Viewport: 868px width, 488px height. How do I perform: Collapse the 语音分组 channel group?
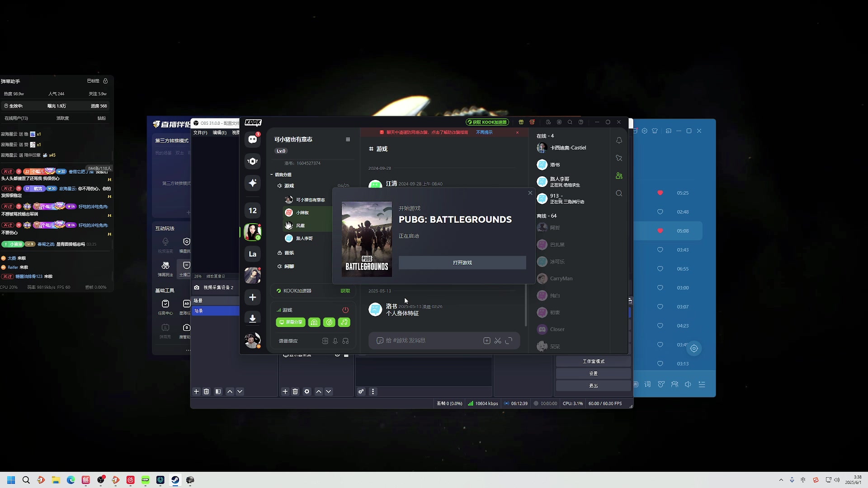[281, 175]
